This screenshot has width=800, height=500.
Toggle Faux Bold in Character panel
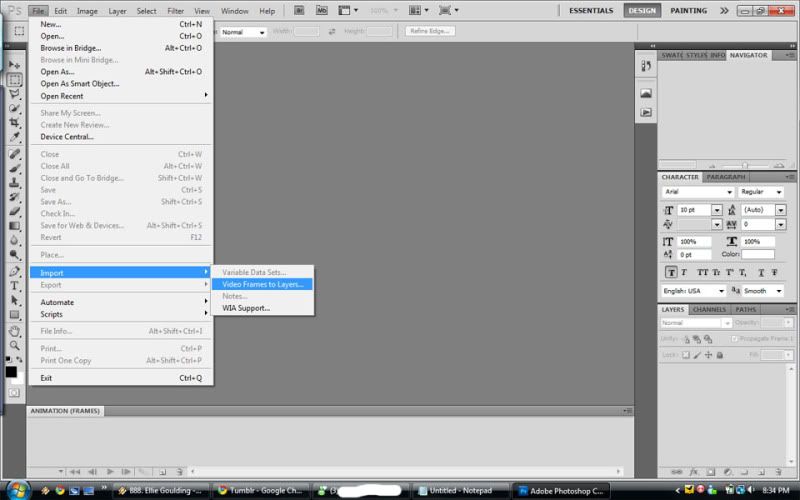(671, 272)
